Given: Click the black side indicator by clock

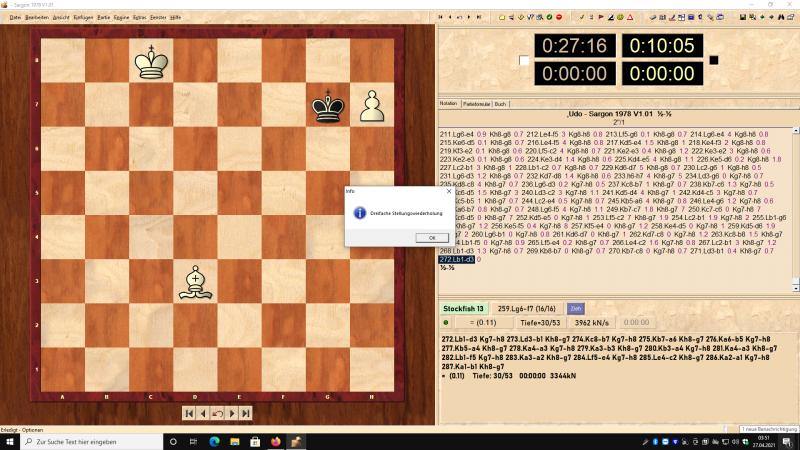Looking at the screenshot, I should (713, 60).
